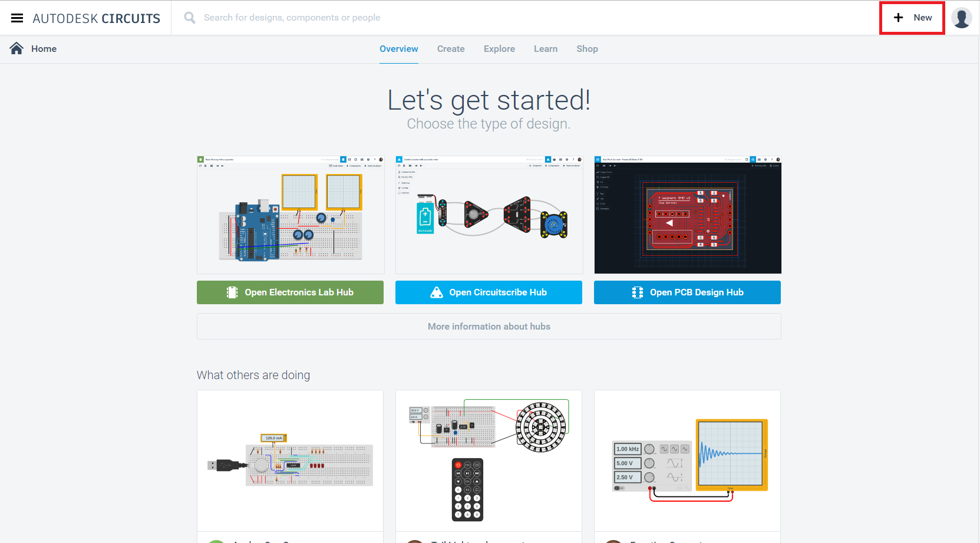
Task: Switch to the Create tab
Action: pyautogui.click(x=451, y=49)
